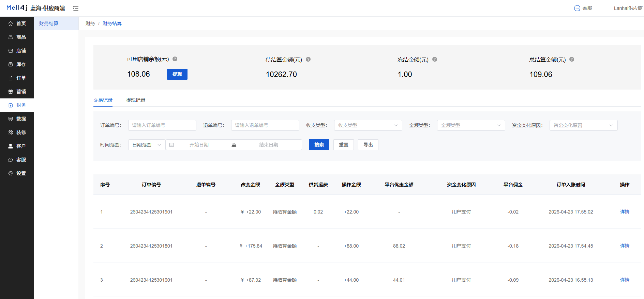Image resolution: width=644 pixels, height=299 pixels.
Task: Click the 订单 document icon in sidebar
Action: [11, 78]
